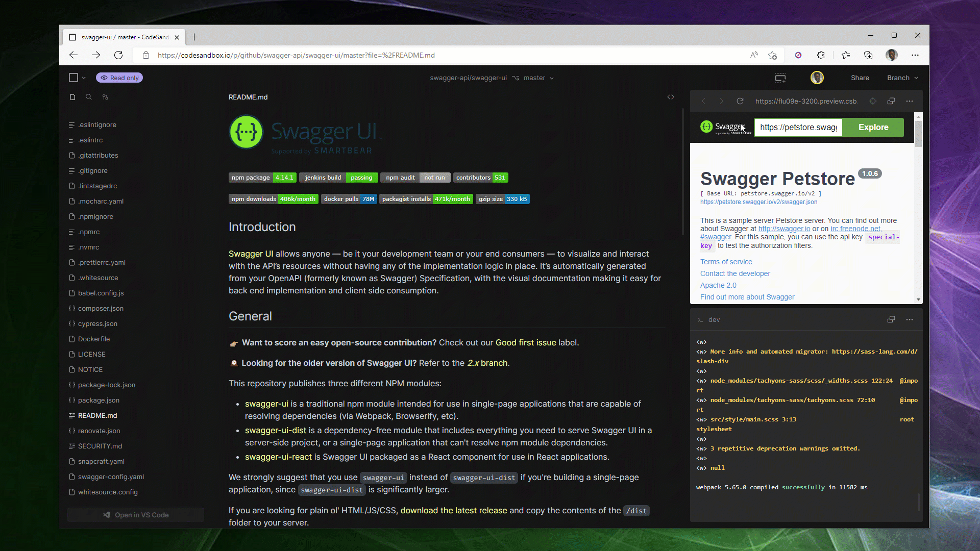The image size is (980, 551).
Task: Click the petstore URL input field
Action: (x=798, y=128)
